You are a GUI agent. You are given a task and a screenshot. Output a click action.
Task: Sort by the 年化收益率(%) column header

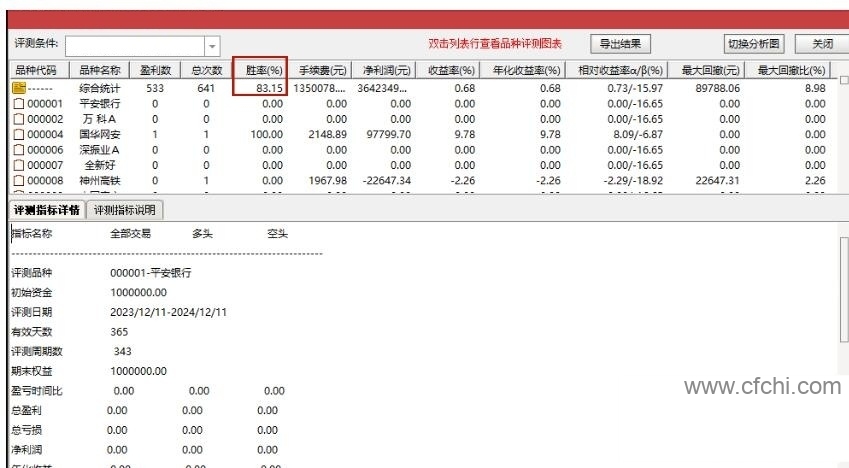pos(524,70)
